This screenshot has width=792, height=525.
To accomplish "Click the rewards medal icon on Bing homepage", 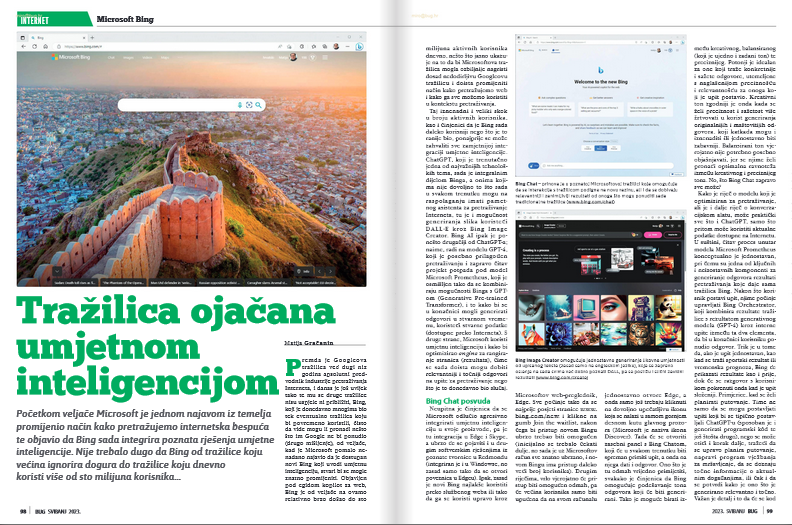I will point(313,58).
